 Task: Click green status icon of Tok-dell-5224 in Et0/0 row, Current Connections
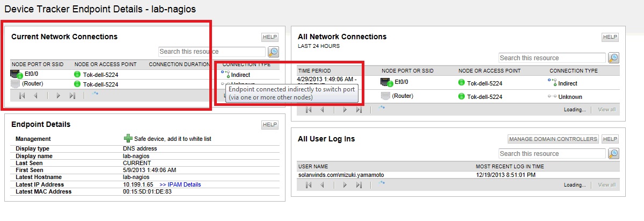[x=78, y=75]
